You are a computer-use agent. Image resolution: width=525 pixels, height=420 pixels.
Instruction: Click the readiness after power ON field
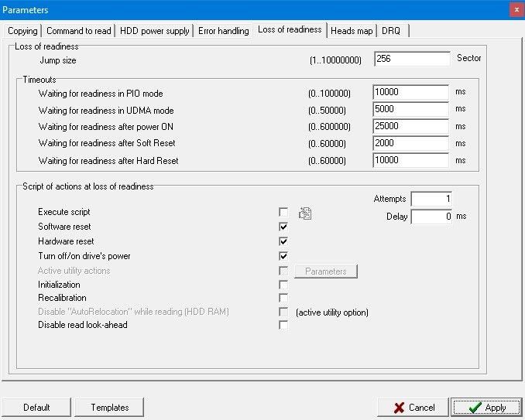point(411,126)
